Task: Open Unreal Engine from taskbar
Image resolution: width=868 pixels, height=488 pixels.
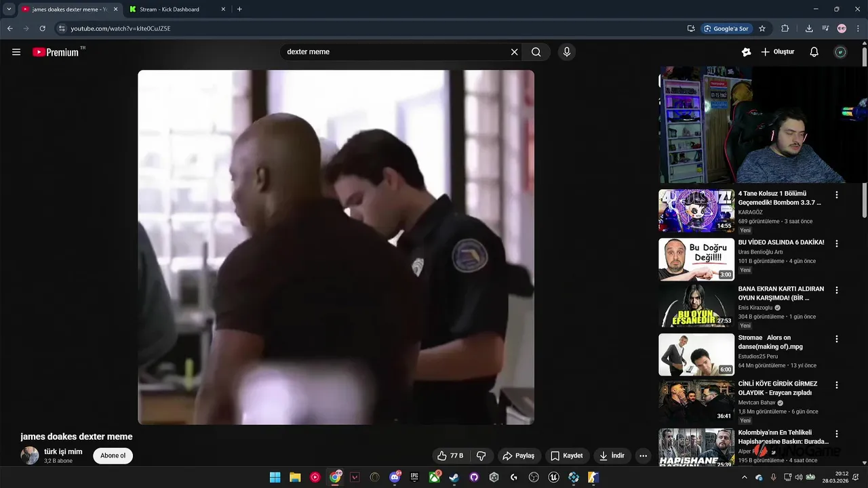Action: 554,477
